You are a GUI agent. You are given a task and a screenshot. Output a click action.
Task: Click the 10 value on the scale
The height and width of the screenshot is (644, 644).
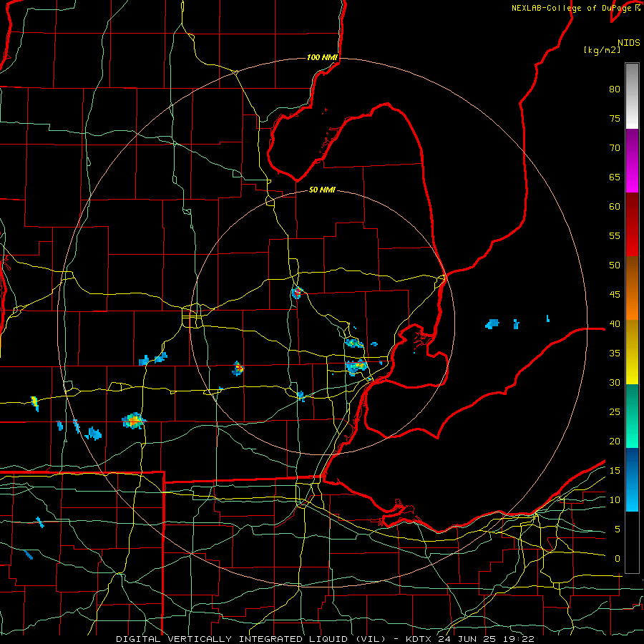pyautogui.click(x=615, y=500)
